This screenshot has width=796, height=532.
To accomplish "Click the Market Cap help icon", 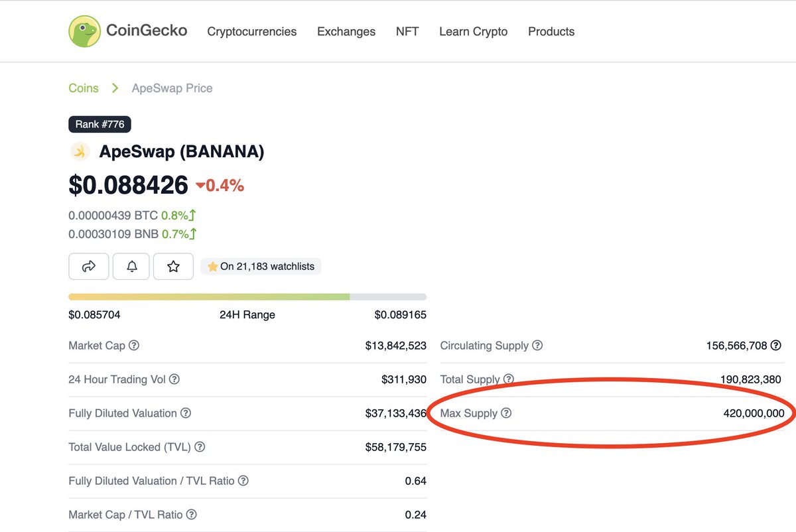I will (x=134, y=346).
